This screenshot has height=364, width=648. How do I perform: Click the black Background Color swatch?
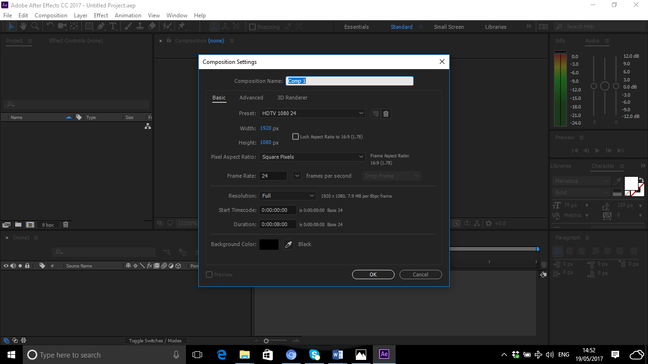click(269, 245)
